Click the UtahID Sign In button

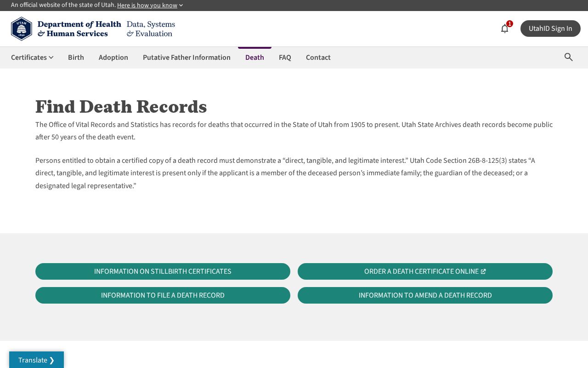550,29
